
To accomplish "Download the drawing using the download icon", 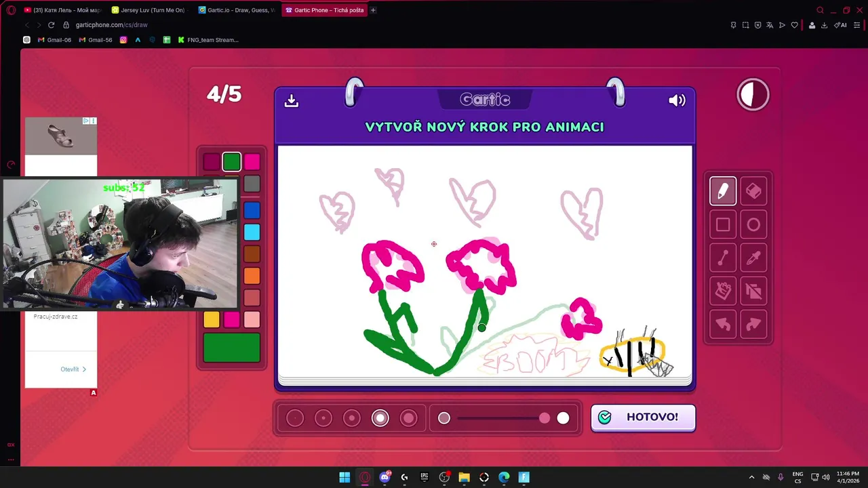I will (292, 100).
